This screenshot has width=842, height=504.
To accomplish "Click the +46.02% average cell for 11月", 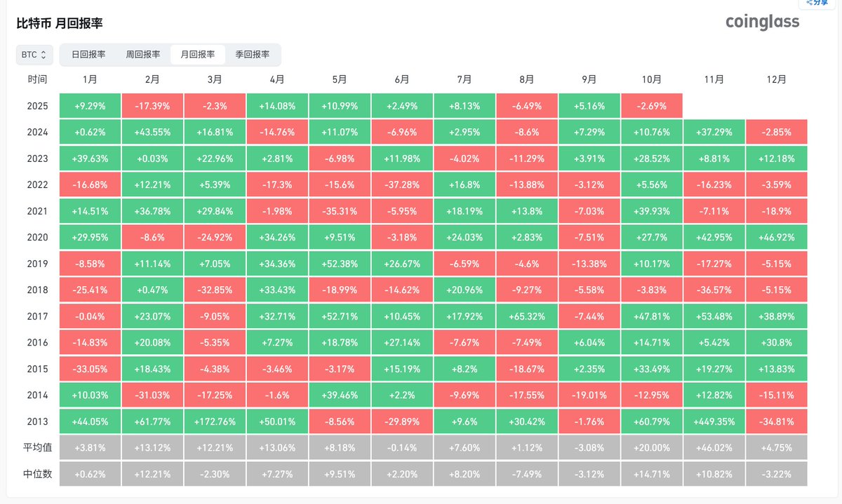I will click(x=714, y=447).
